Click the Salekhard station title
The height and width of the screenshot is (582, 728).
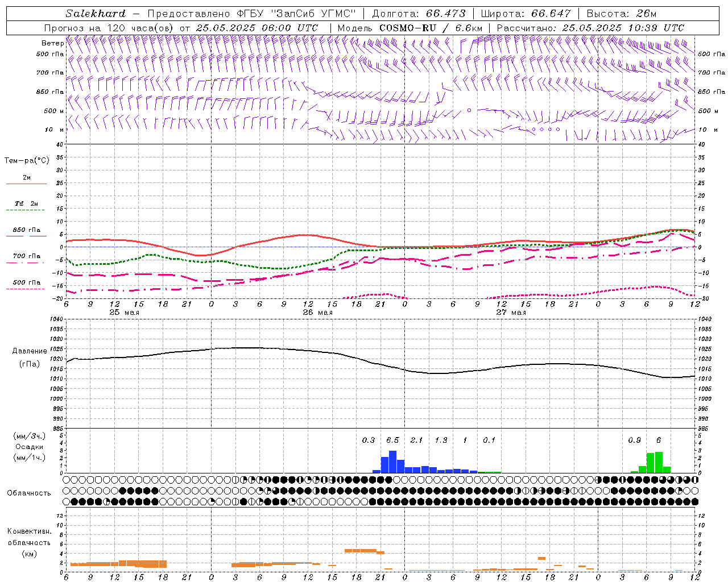coord(95,14)
